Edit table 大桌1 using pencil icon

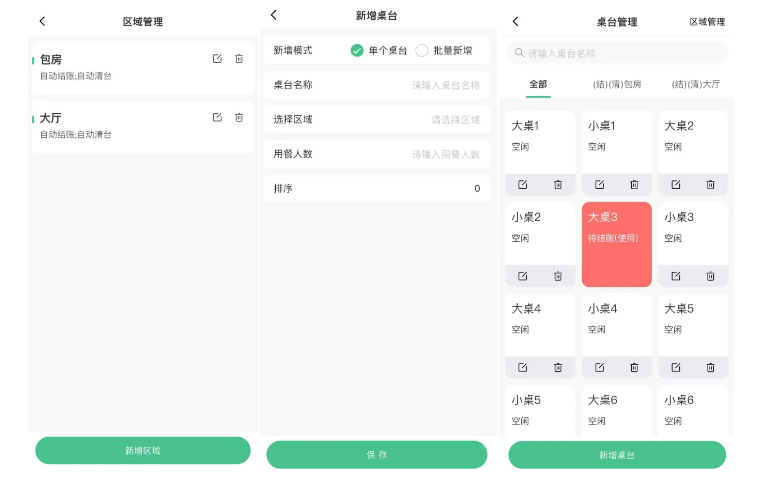523,185
